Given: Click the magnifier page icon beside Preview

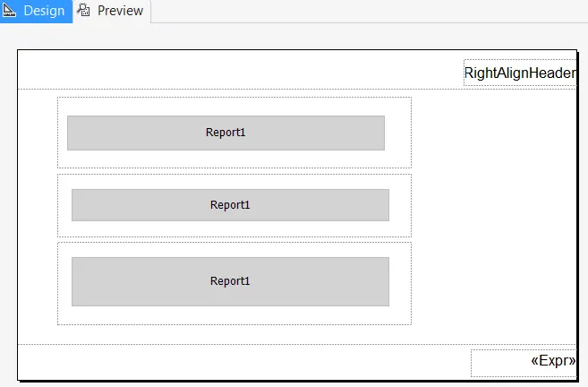Looking at the screenshot, I should click(x=83, y=10).
